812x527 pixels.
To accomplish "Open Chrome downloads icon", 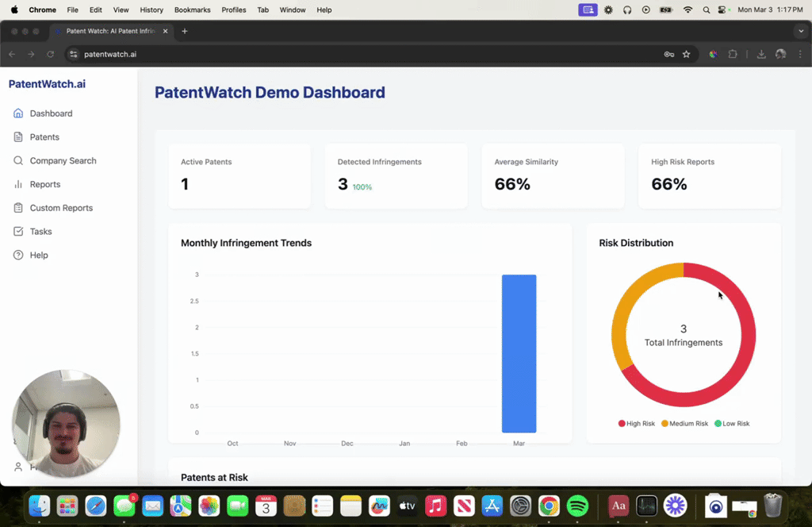I will 761,54.
